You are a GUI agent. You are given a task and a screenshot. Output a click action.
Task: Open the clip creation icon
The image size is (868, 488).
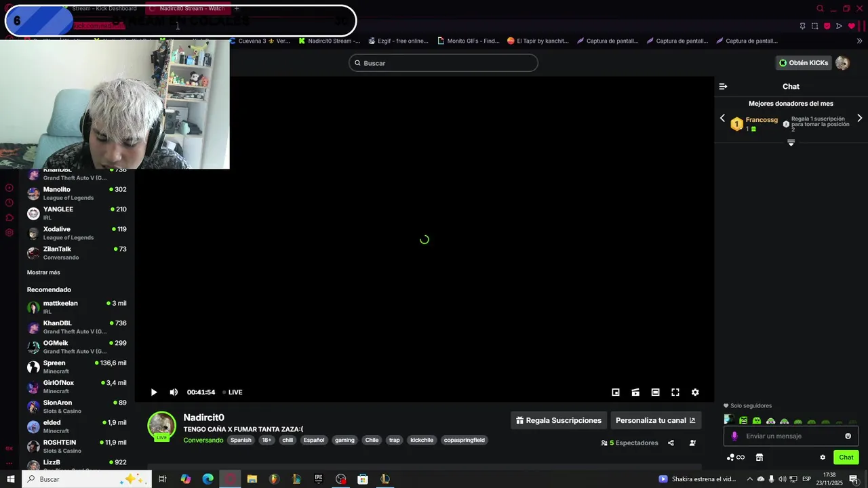pyautogui.click(x=635, y=392)
